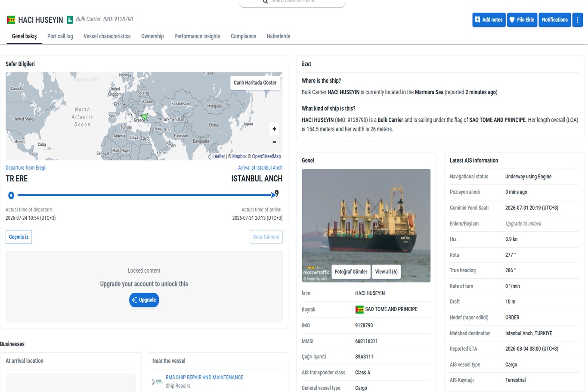Click the HACI HUSEYIN vessel title heading
The image size is (588, 392).
coord(40,20)
